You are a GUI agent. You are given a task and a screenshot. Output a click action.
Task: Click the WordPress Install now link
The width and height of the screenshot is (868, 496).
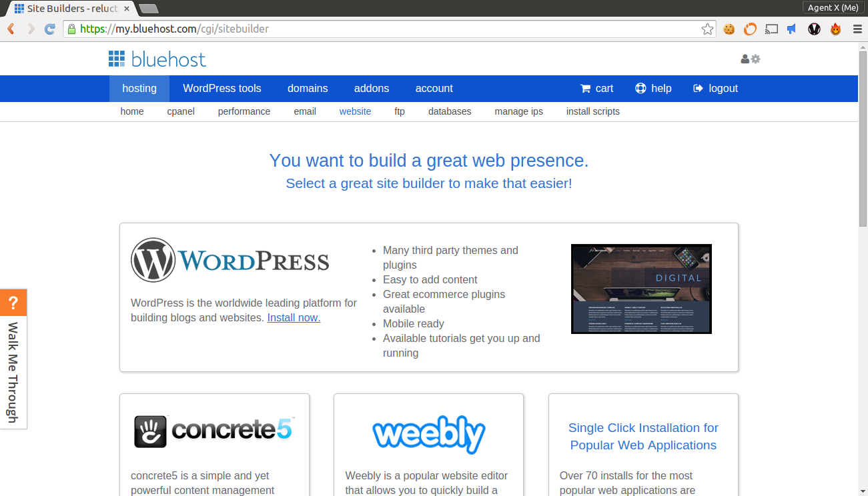294,317
